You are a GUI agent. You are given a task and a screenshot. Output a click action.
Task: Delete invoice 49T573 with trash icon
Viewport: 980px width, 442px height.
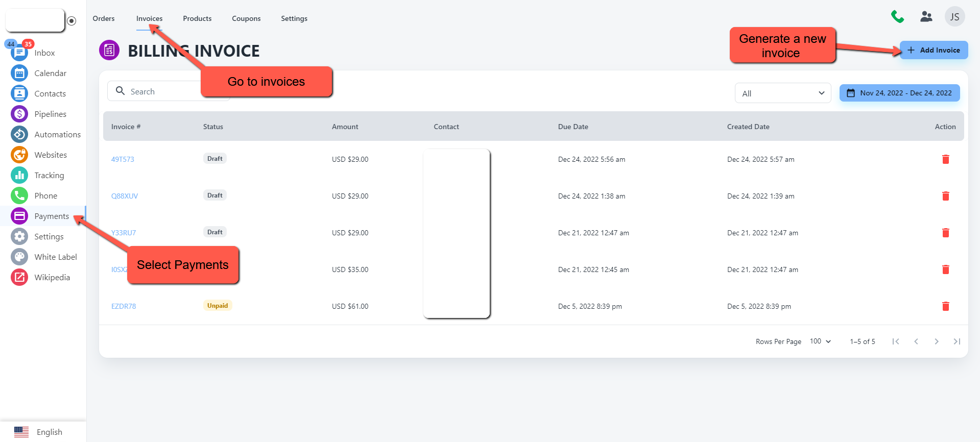(945, 159)
